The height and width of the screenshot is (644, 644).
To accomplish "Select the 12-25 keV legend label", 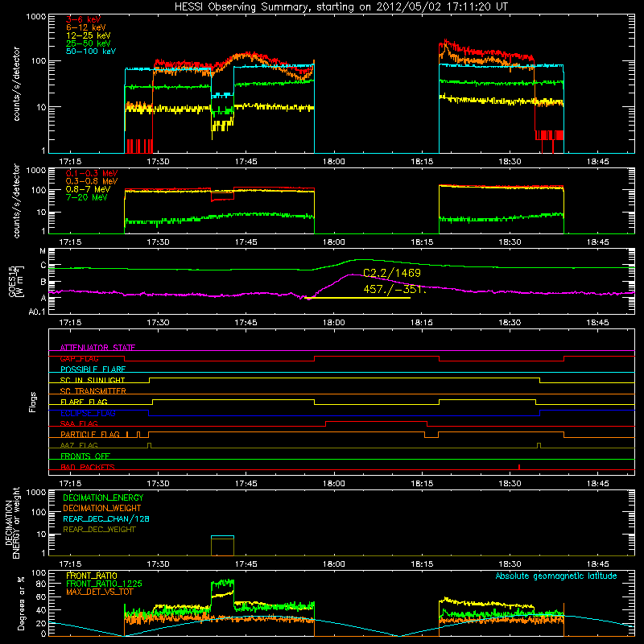I will pos(89,35).
